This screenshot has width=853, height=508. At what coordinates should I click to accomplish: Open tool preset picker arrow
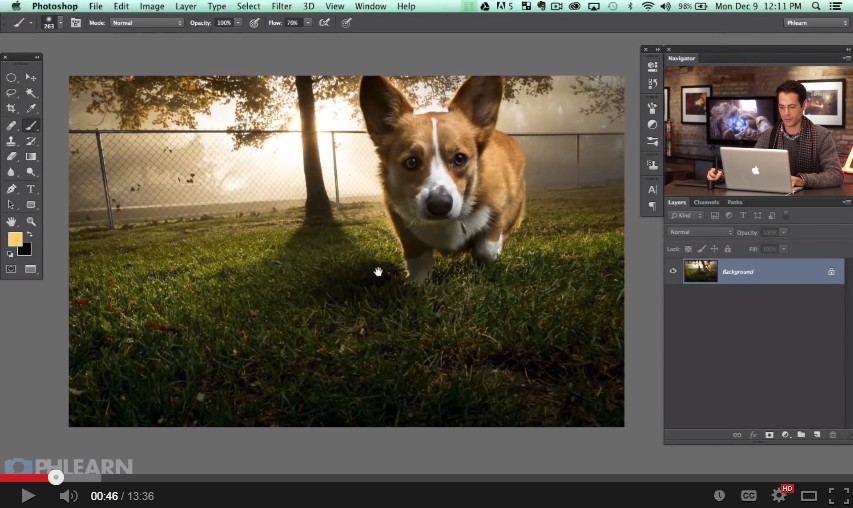(31, 23)
